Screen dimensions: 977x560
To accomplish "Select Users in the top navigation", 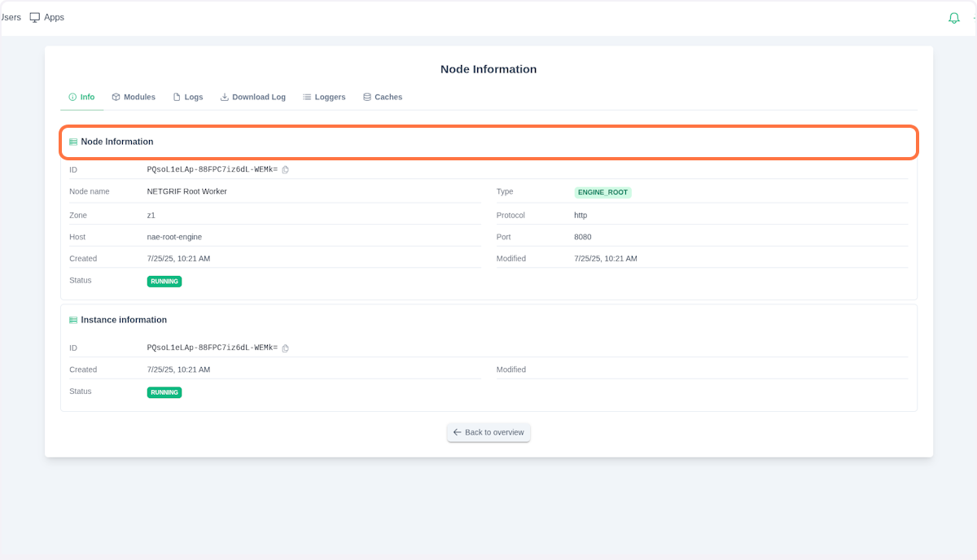I will tap(10, 16).
